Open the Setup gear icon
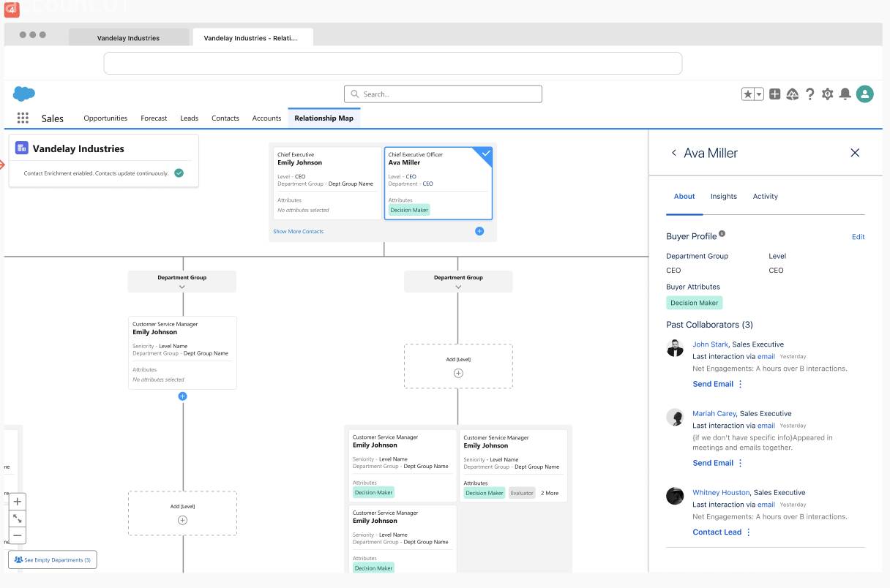The image size is (890, 588). click(828, 94)
